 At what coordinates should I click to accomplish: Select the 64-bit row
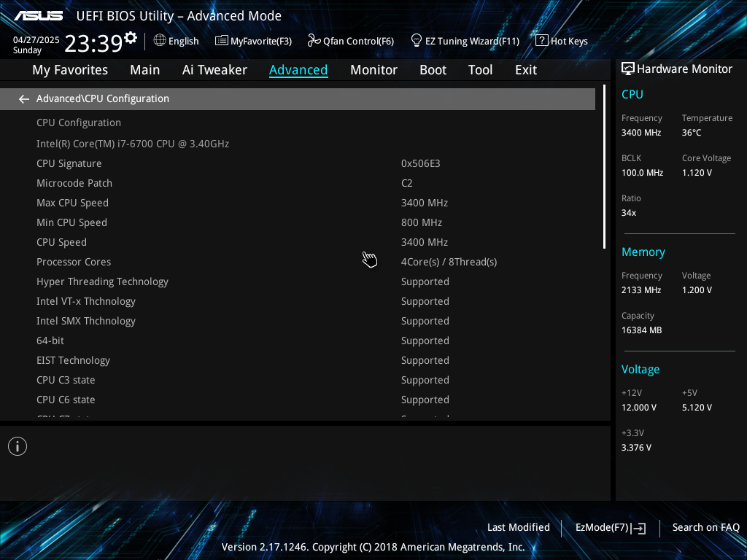[298, 341]
